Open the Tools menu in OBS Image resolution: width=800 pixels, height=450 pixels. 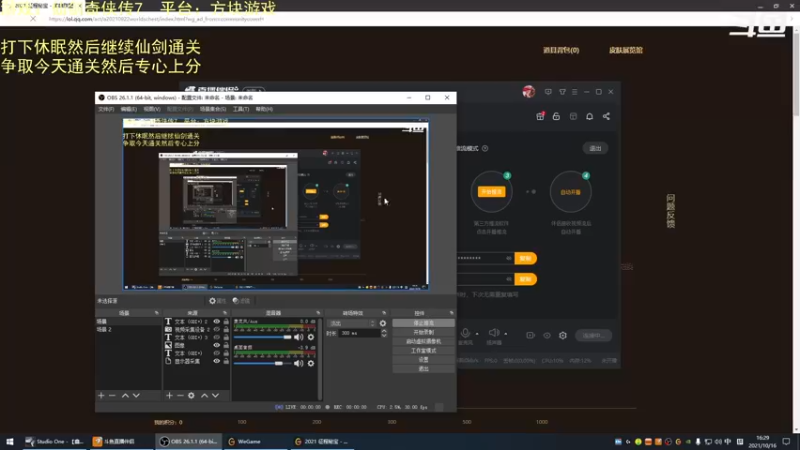[241, 109]
